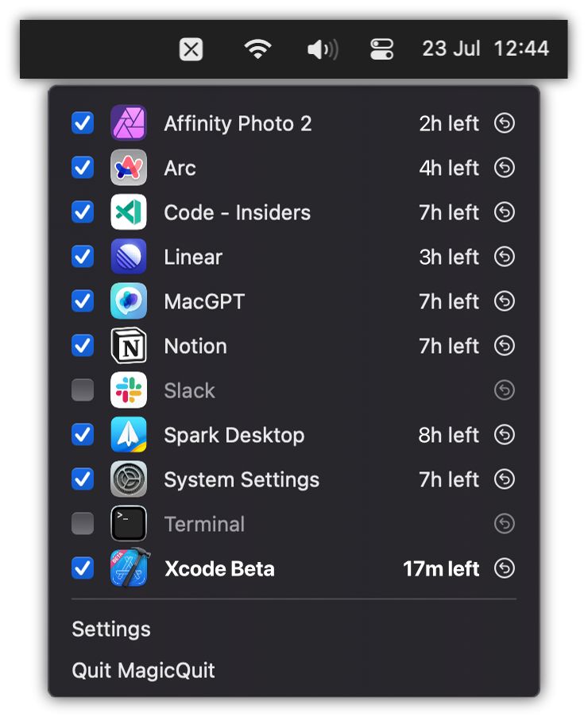Select the dimmed Terminal label

(204, 524)
